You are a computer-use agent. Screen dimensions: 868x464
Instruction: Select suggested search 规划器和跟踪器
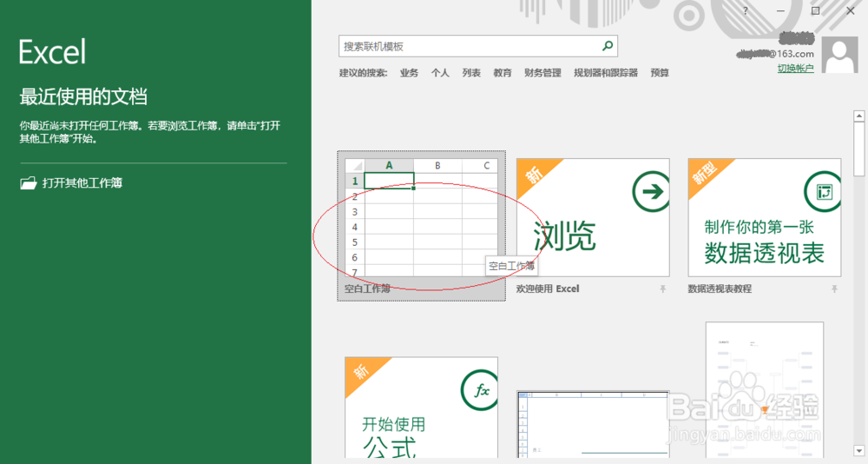(606, 73)
